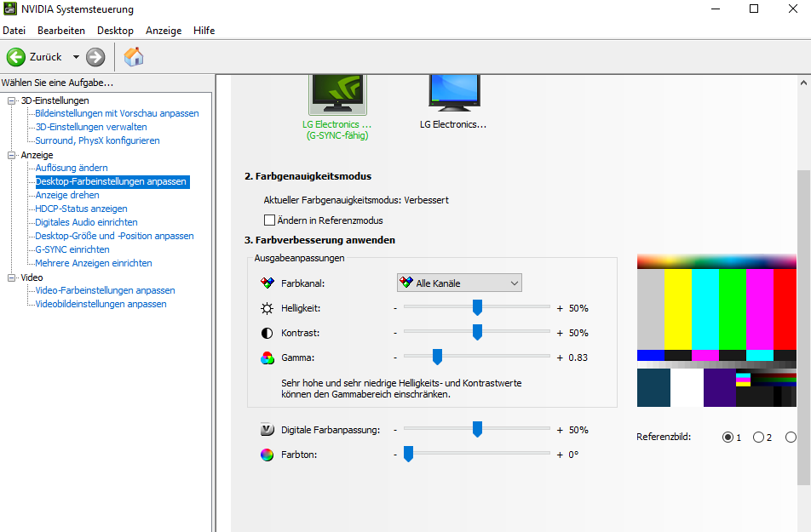Click the Helligkeit minus sign

[395, 309]
